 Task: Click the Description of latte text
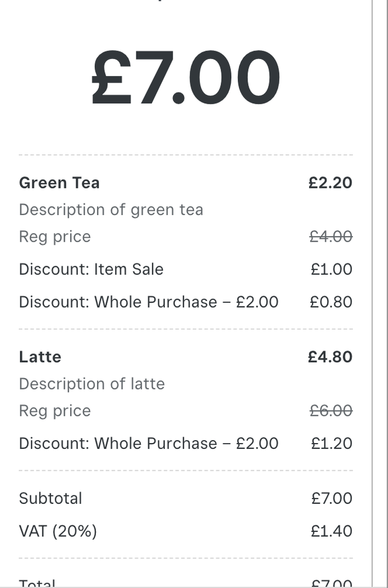pos(92,384)
